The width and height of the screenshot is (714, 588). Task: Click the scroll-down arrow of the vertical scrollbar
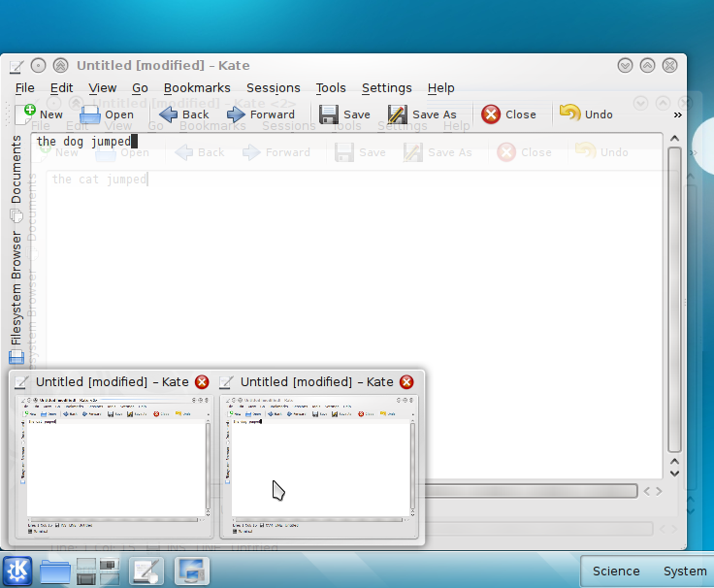tap(675, 474)
